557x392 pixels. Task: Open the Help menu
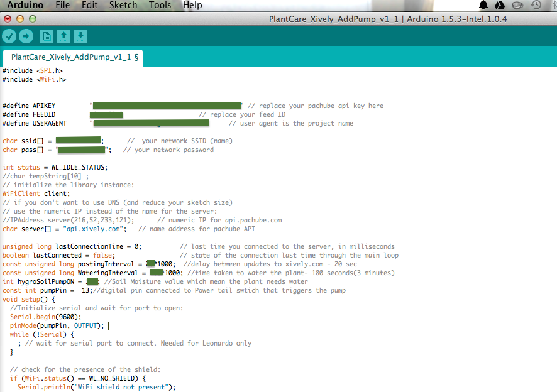[x=192, y=5]
